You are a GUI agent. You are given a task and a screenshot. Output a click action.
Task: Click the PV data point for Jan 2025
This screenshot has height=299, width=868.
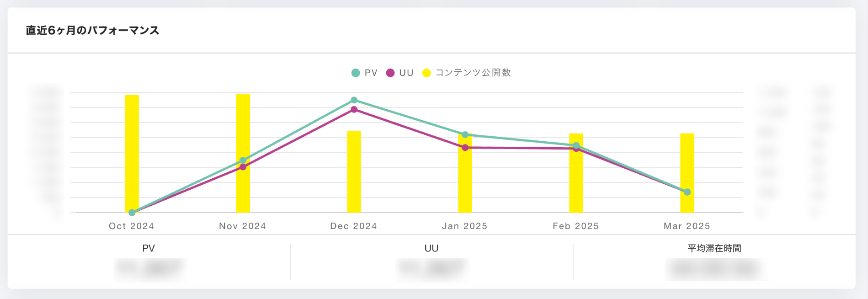[465, 135]
